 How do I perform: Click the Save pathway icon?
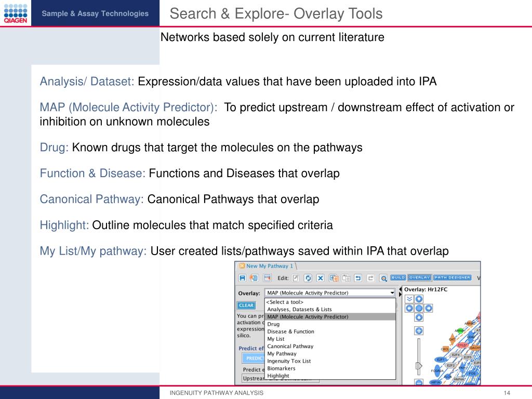(242, 278)
